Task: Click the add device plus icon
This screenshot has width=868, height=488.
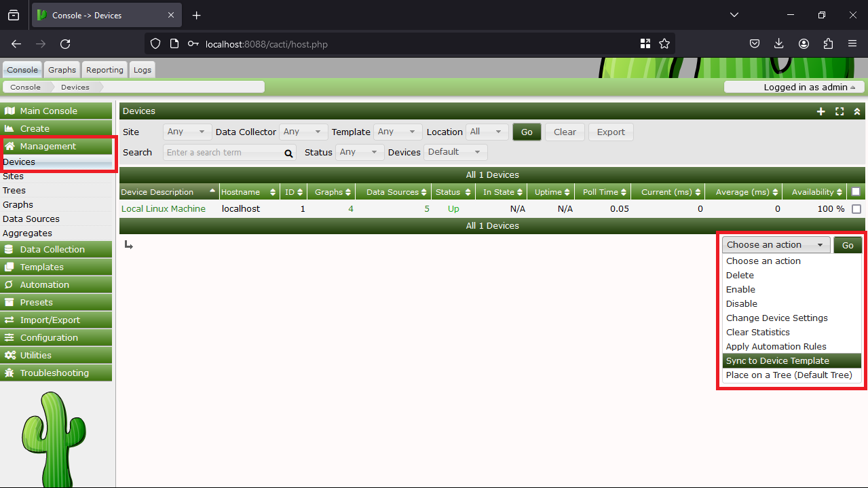Action: (820, 111)
